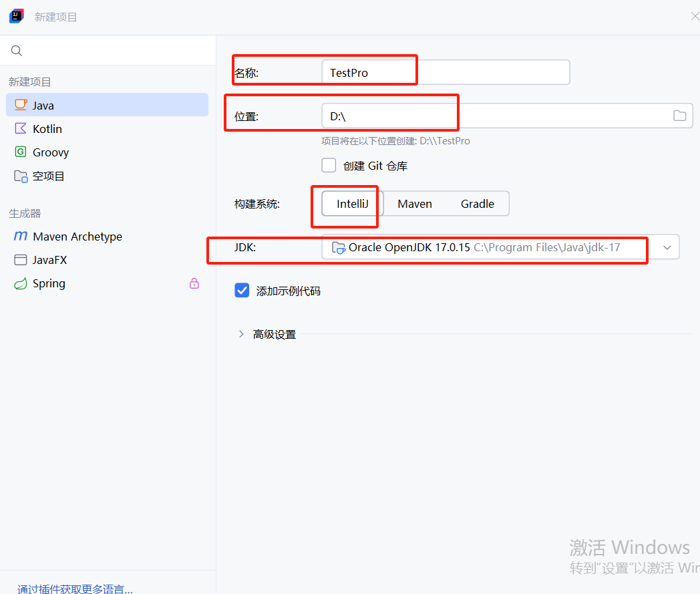Click the JDK folder icon in selector
700x594 pixels.
[339, 247]
